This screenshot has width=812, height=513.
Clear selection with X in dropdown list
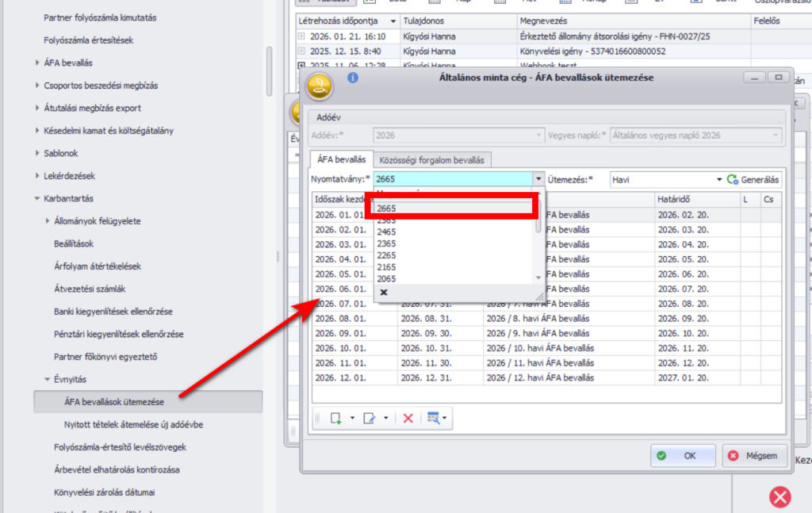(x=384, y=292)
